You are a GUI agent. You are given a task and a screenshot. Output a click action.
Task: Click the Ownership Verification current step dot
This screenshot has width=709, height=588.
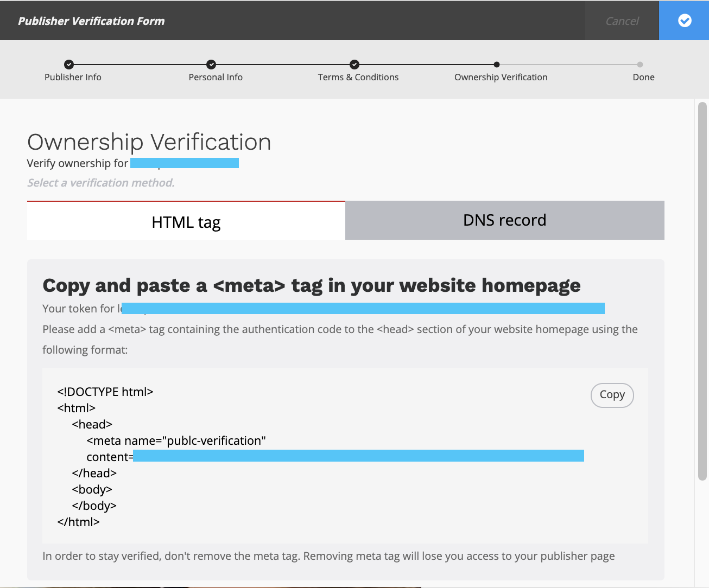pos(497,65)
